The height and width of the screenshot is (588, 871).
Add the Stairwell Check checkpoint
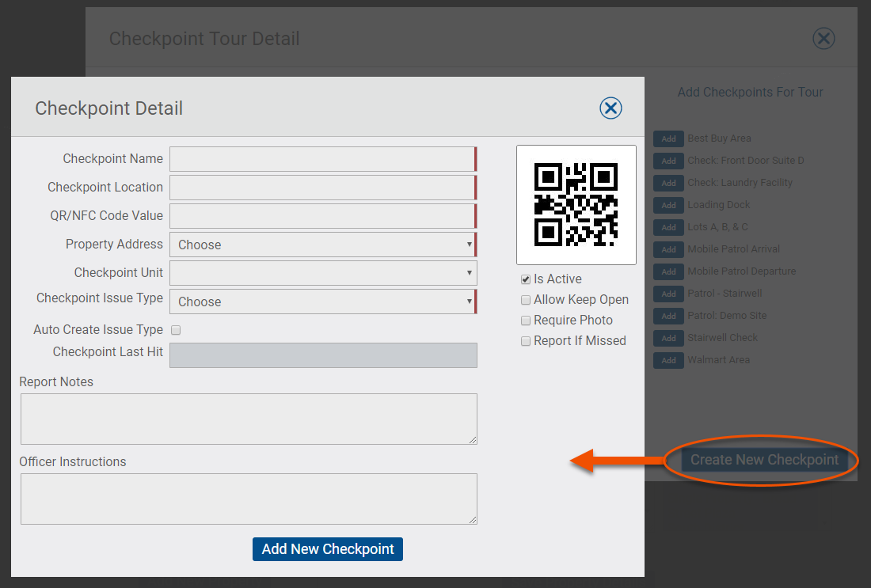pos(668,338)
